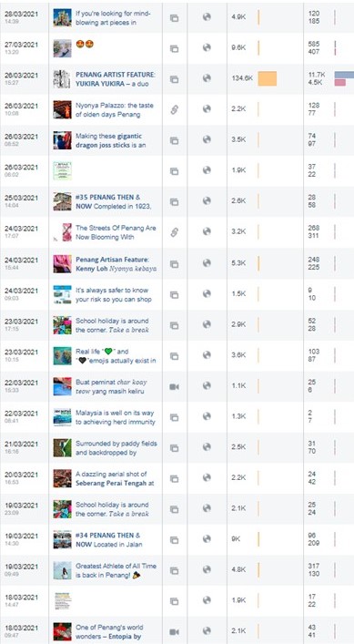This screenshot has width=354, height=644.
Task: Click video-type icon for Entopia post
Action: (x=175, y=631)
